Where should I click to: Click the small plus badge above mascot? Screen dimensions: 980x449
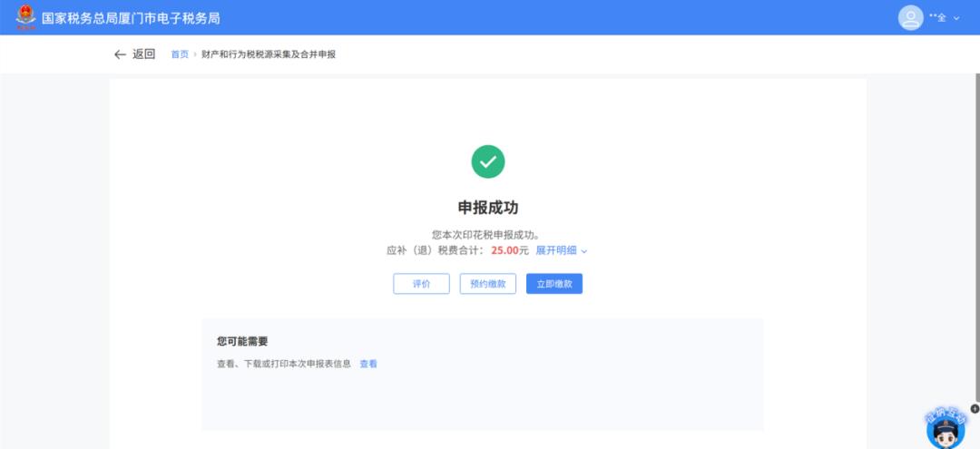[x=975, y=409]
